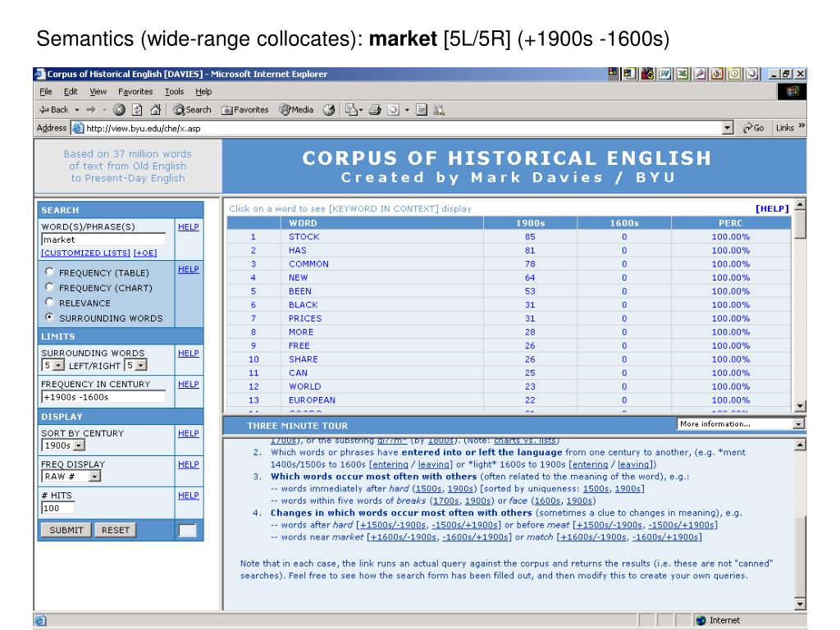Click the Discuss toolbar icon

[422, 110]
